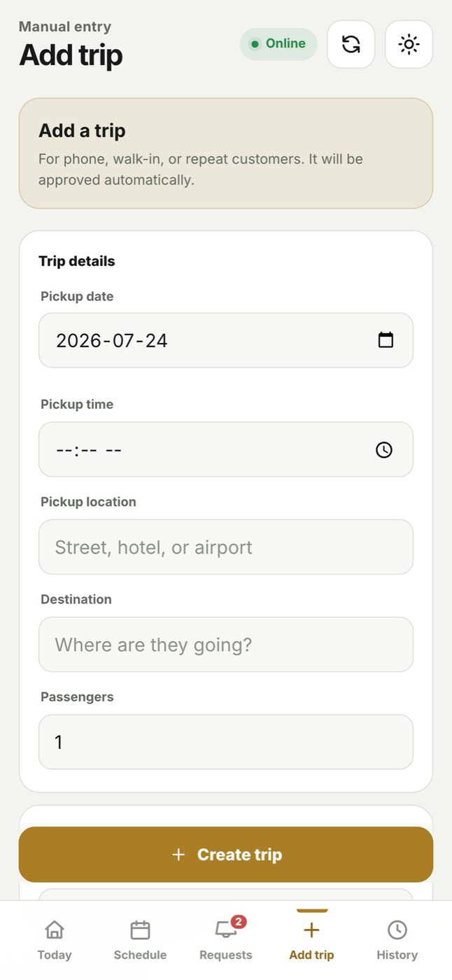Click the Destination input field

[x=226, y=644]
